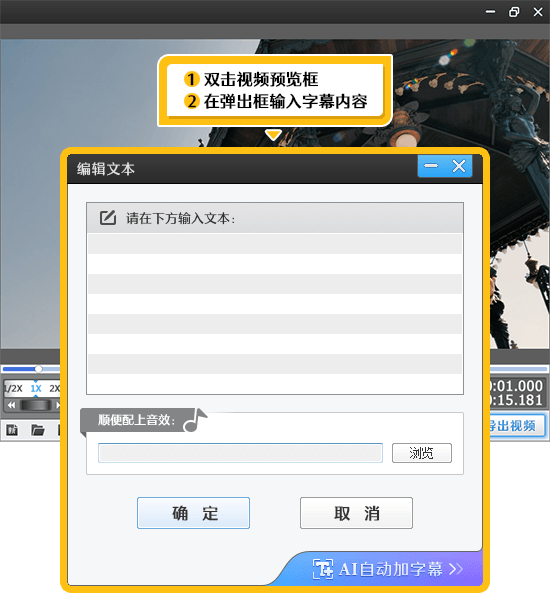Viewport: 550px width, 594px height.
Task: Click the new project file icon
Action: tap(12, 430)
